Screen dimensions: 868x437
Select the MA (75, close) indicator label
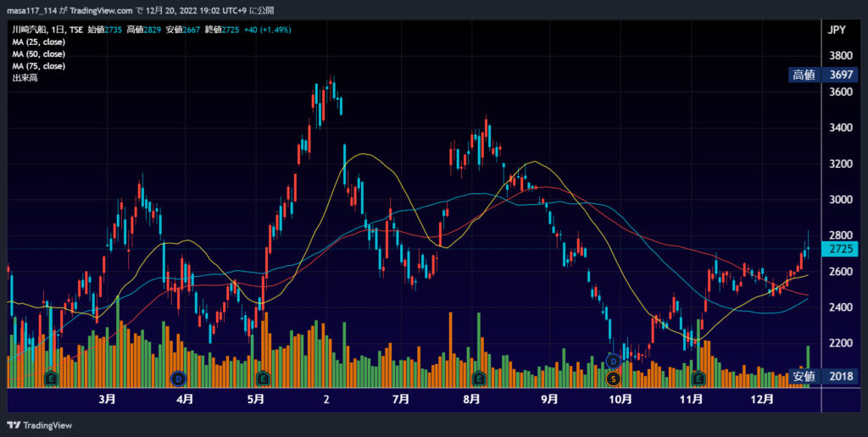[x=39, y=66]
